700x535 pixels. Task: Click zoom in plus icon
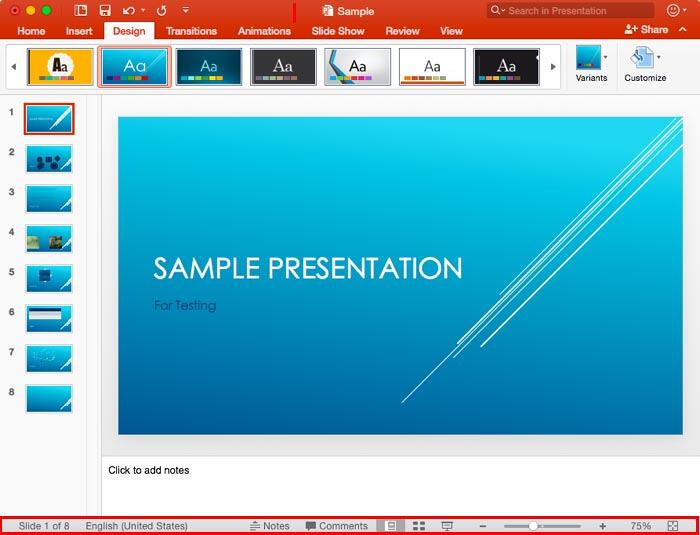click(x=602, y=526)
